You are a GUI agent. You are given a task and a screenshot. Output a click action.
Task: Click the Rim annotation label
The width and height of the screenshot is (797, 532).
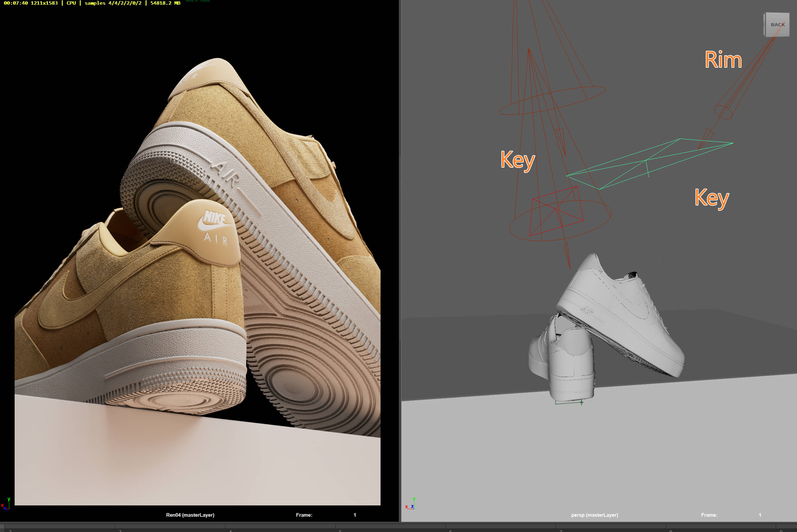(x=723, y=60)
